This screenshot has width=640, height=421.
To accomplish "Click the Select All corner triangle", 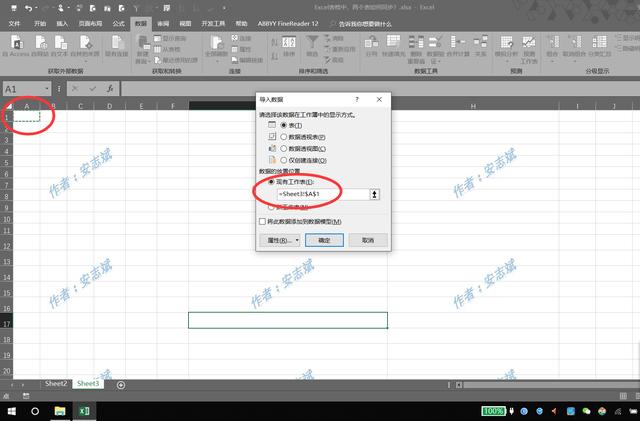I will pos(8,106).
